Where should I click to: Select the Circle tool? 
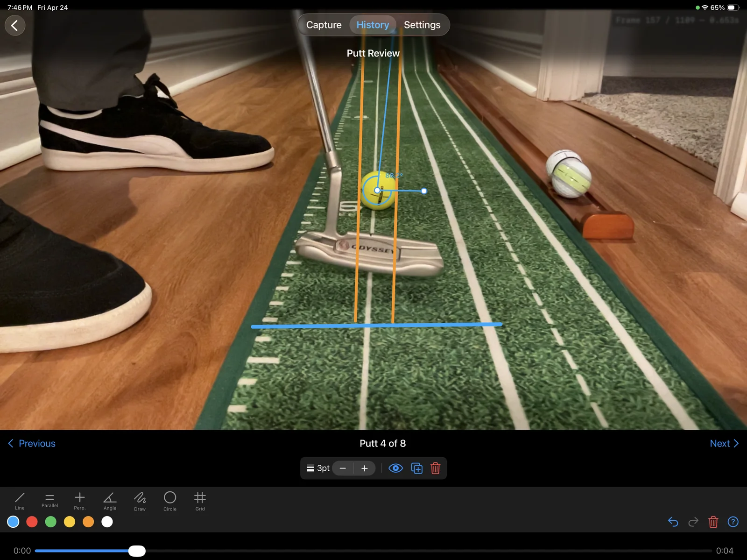click(x=169, y=501)
